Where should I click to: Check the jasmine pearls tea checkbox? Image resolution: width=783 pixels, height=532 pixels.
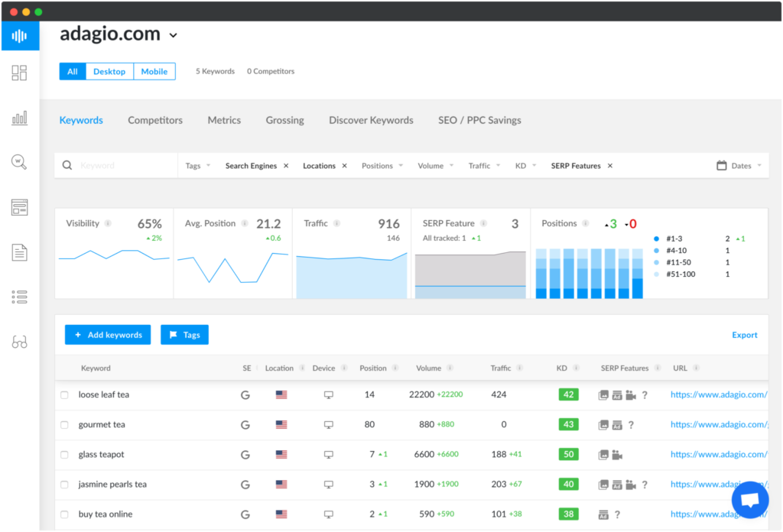tap(64, 485)
